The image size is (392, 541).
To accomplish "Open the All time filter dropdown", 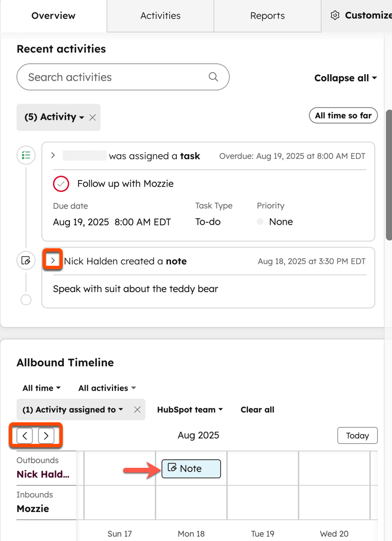I will pos(40,387).
